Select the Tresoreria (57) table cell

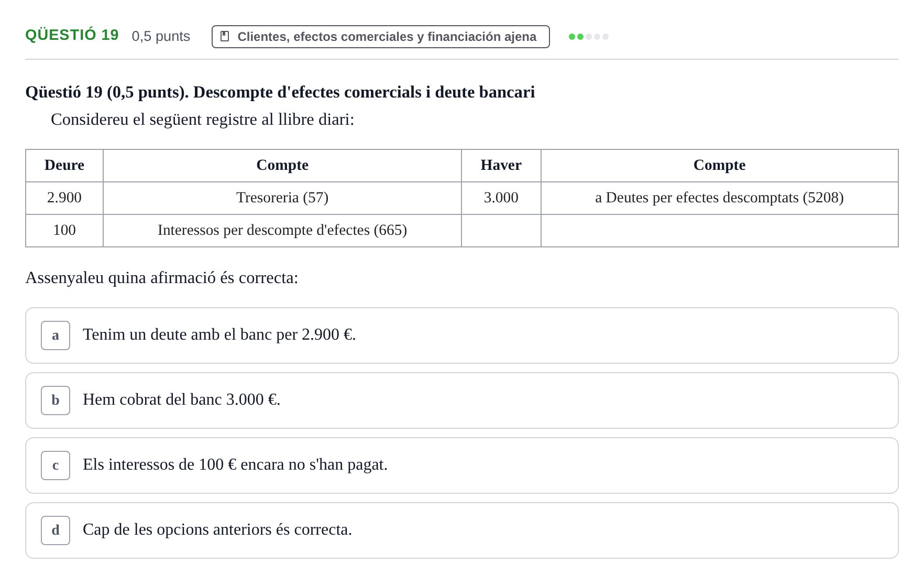pyautogui.click(x=282, y=198)
